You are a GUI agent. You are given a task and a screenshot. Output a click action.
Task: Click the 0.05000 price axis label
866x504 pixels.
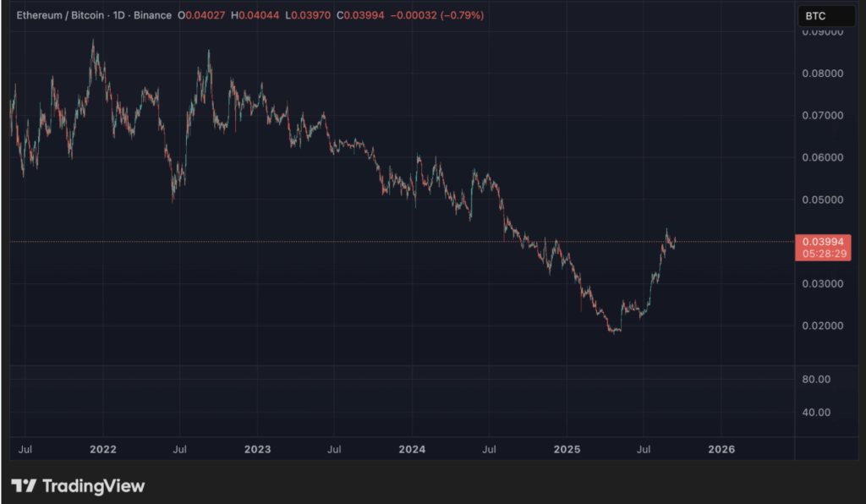coord(822,200)
